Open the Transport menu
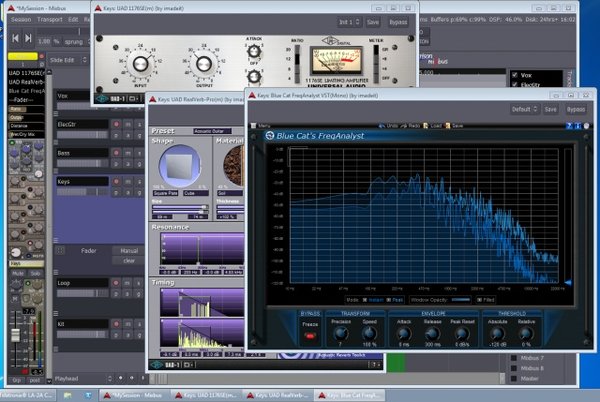Screen dimensions: 600x402 [x=49, y=20]
